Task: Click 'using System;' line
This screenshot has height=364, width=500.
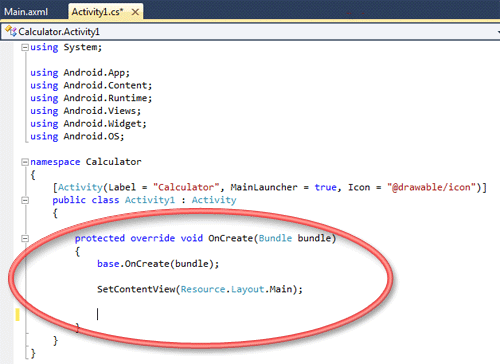Action: click(66, 47)
